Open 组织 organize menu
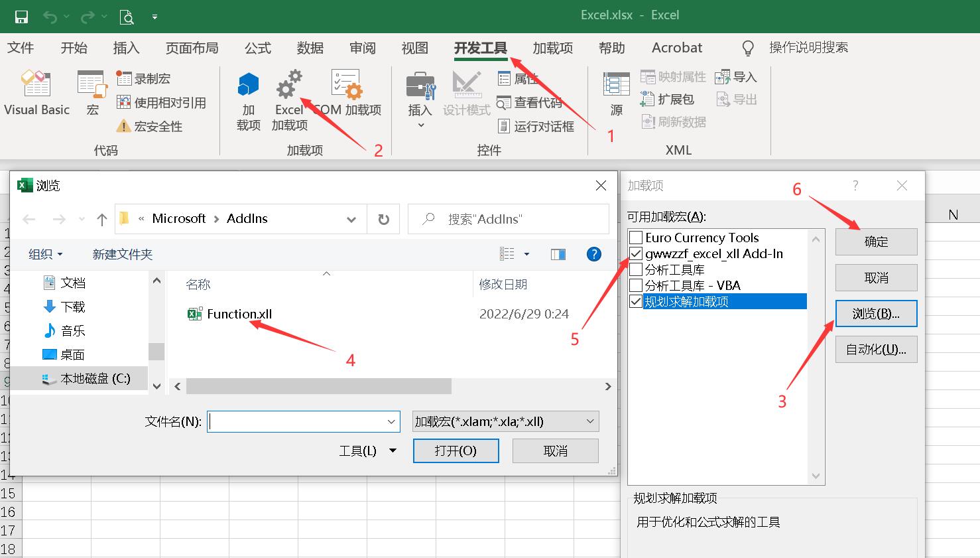Screen dimensions: 980x558 pyautogui.click(x=46, y=254)
